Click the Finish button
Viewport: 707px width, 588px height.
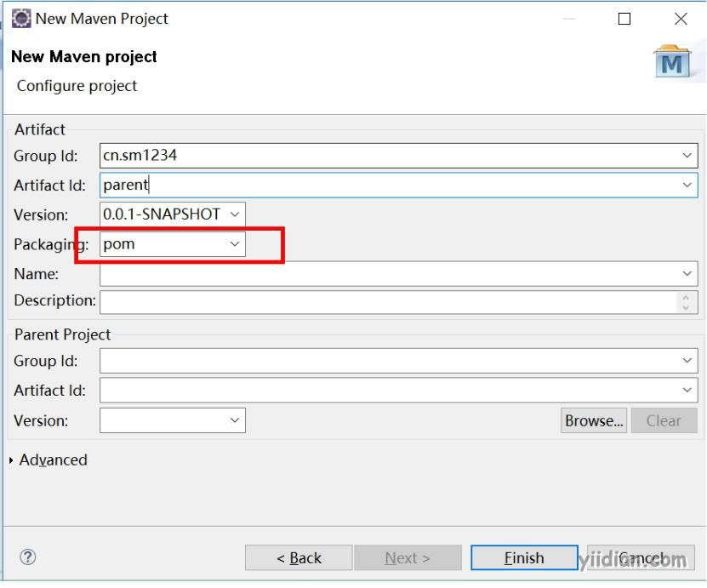(524, 558)
